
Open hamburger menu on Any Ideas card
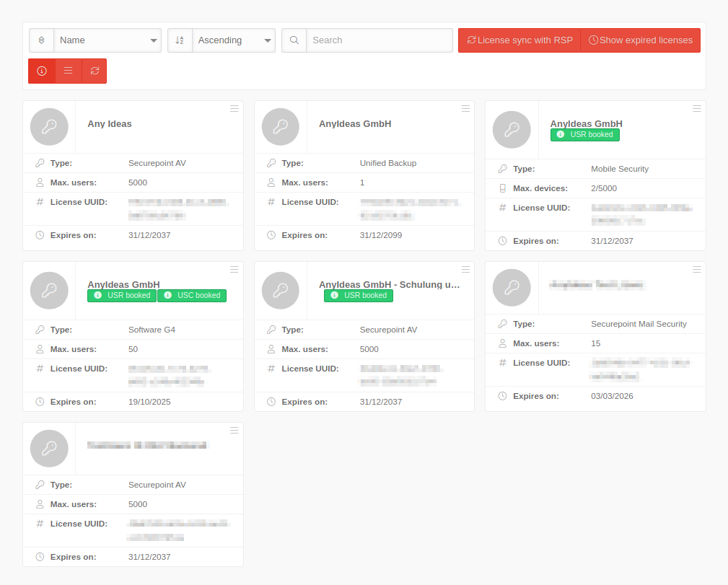(x=234, y=109)
